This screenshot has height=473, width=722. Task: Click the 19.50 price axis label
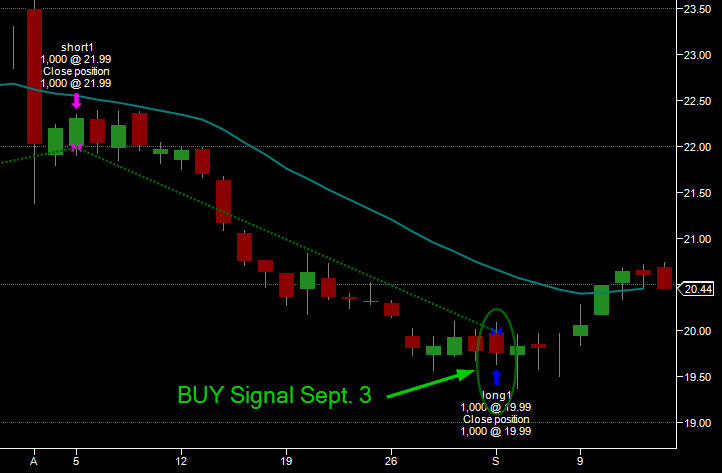click(x=697, y=377)
